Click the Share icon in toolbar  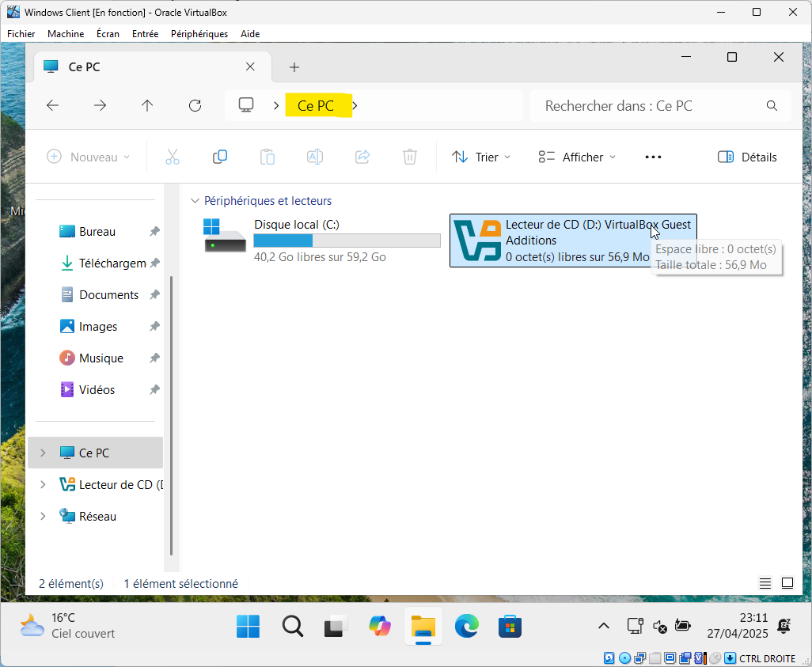362,157
